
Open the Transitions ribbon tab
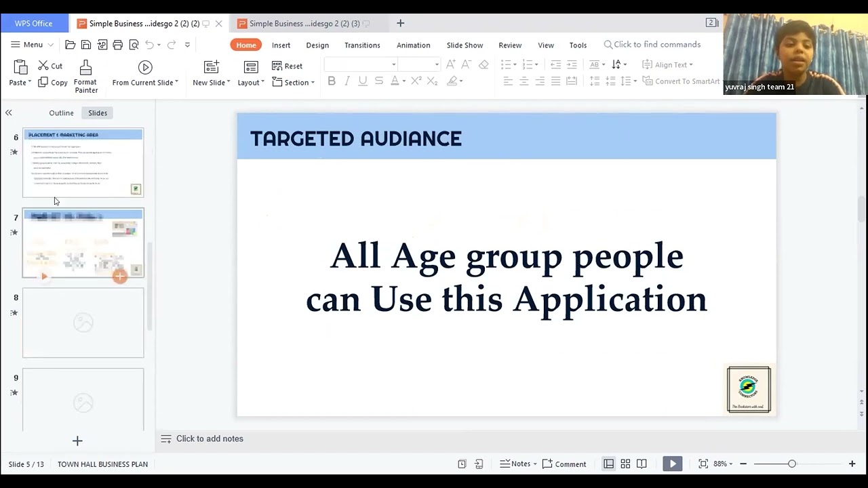(362, 45)
